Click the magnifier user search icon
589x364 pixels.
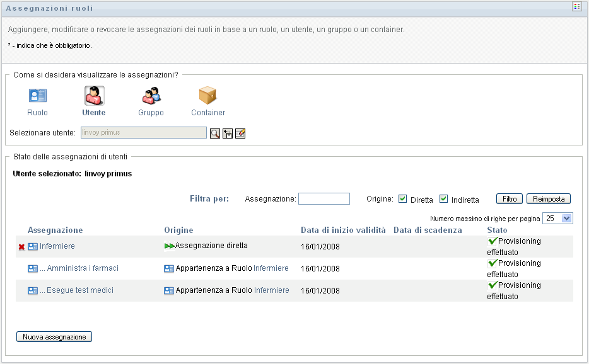click(x=215, y=133)
